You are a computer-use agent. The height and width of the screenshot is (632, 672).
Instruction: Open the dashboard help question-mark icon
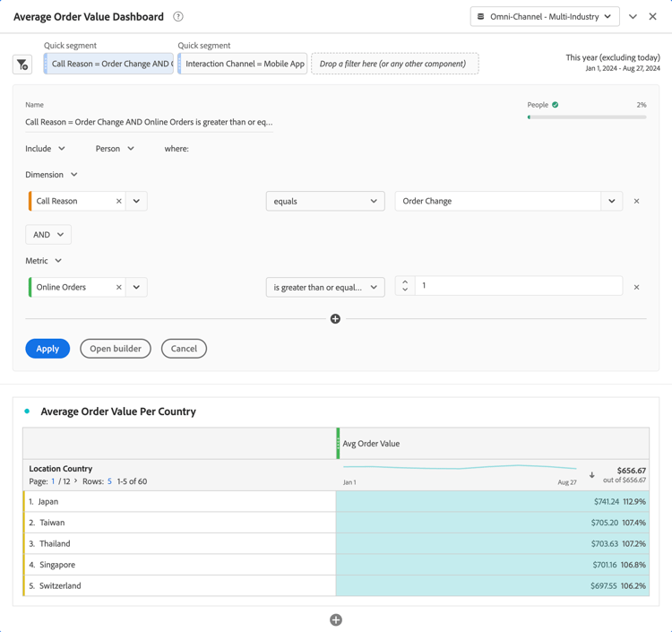click(178, 17)
